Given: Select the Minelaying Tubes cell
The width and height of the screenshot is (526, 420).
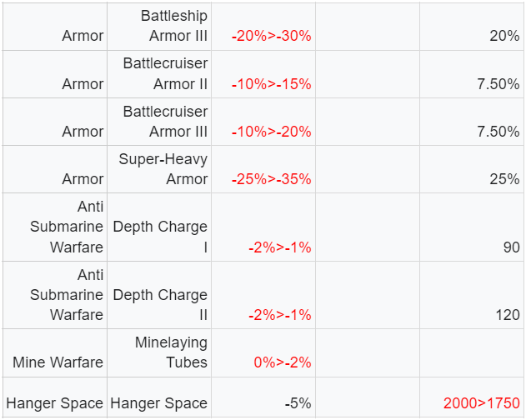Looking at the screenshot, I should (159, 352).
